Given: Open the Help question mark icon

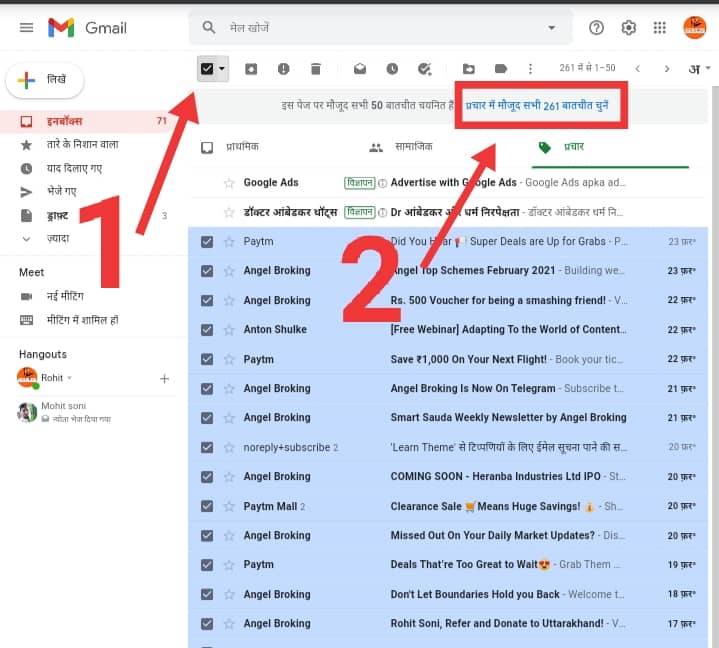Looking at the screenshot, I should [596, 28].
